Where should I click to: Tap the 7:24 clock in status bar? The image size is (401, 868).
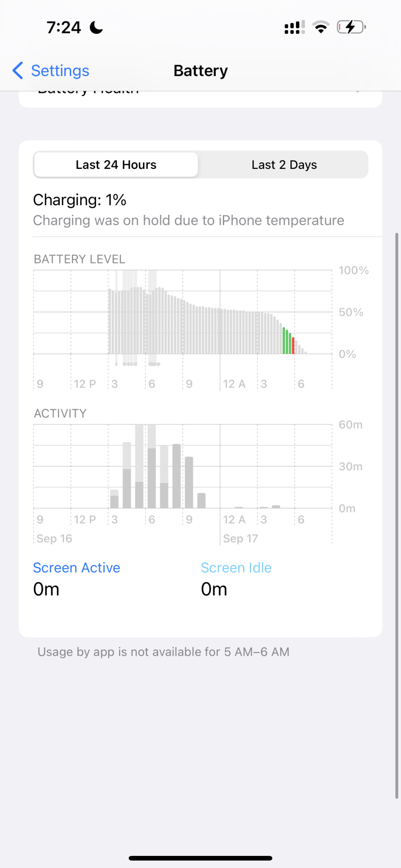pyautogui.click(x=64, y=28)
